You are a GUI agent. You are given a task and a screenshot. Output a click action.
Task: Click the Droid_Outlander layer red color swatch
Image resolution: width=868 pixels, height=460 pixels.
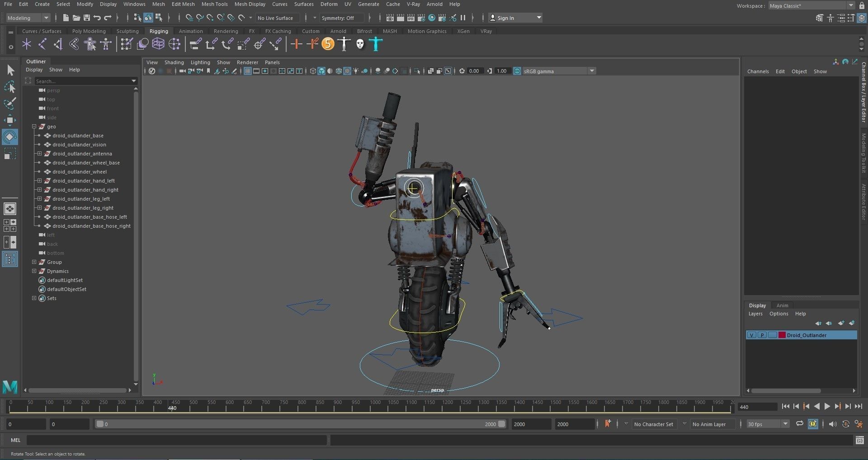[x=782, y=335]
